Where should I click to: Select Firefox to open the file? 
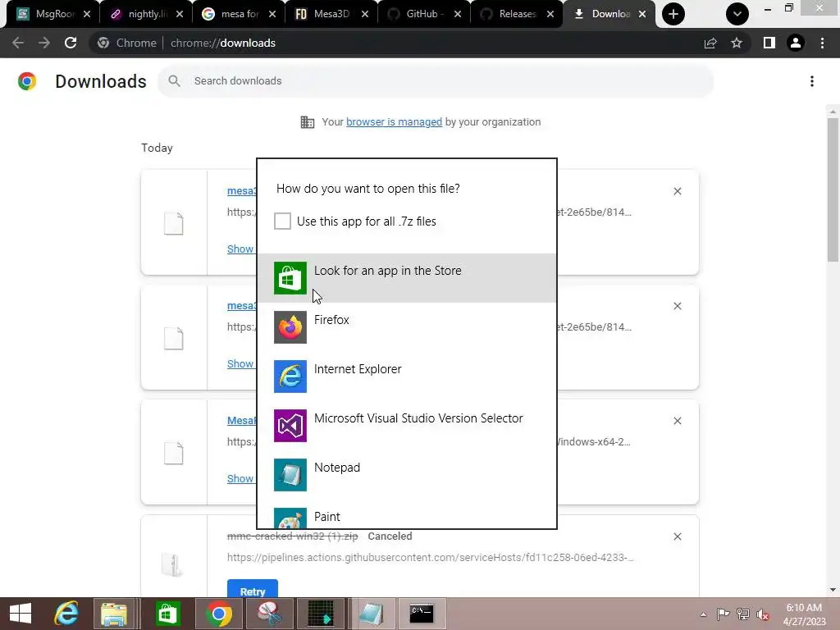(407, 327)
